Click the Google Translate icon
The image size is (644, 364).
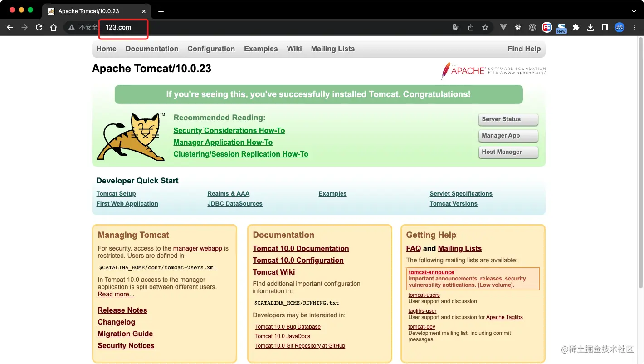click(456, 27)
